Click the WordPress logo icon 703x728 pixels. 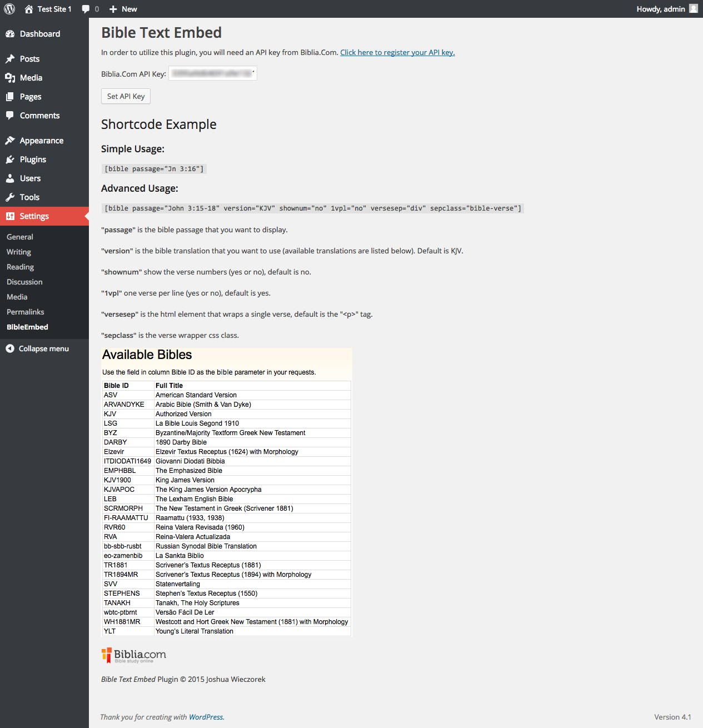coord(9,9)
